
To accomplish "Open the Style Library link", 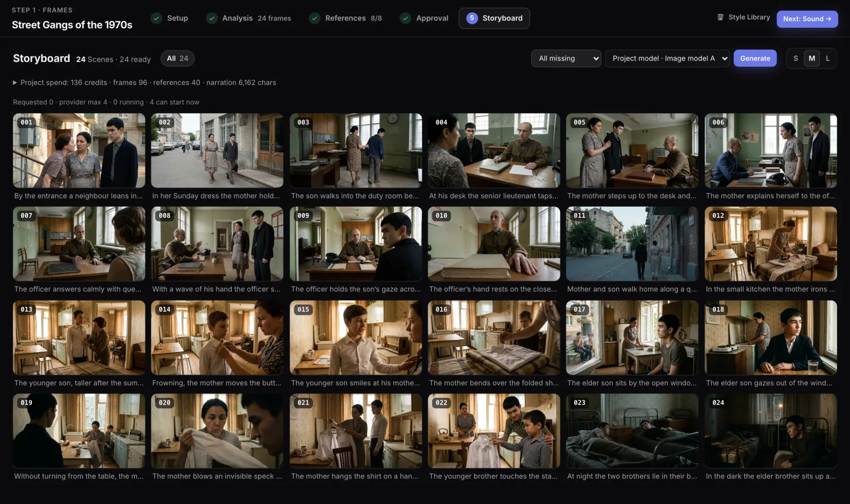I will (744, 17).
